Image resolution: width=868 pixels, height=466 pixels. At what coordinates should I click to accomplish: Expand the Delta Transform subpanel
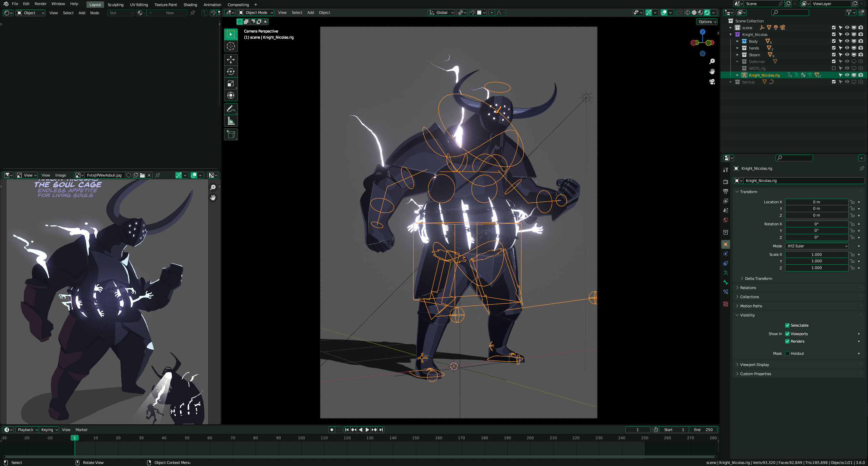tap(758, 279)
